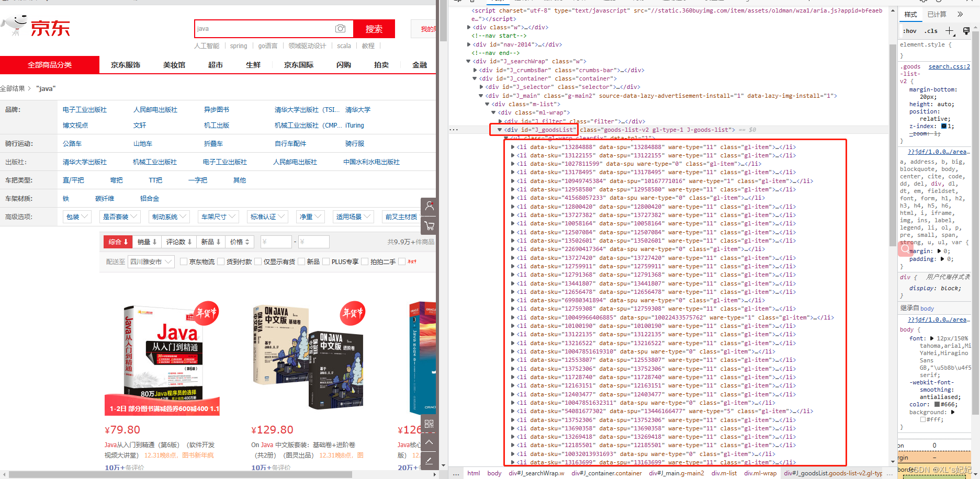This screenshot has width=980, height=479.
Task: Open the 全部商品分类 menu
Action: pyautogui.click(x=50, y=65)
